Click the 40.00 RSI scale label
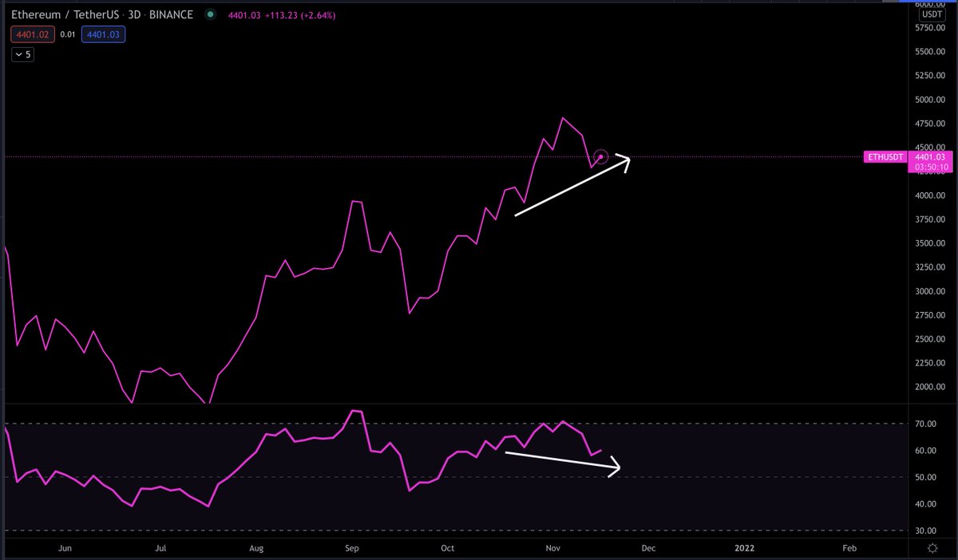Screen dimensions: 958x560 coord(925,503)
